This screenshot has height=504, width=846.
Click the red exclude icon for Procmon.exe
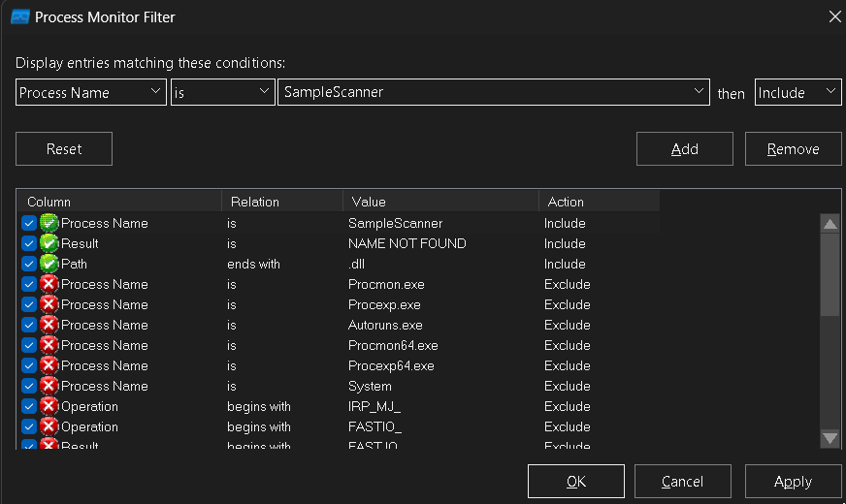49,284
